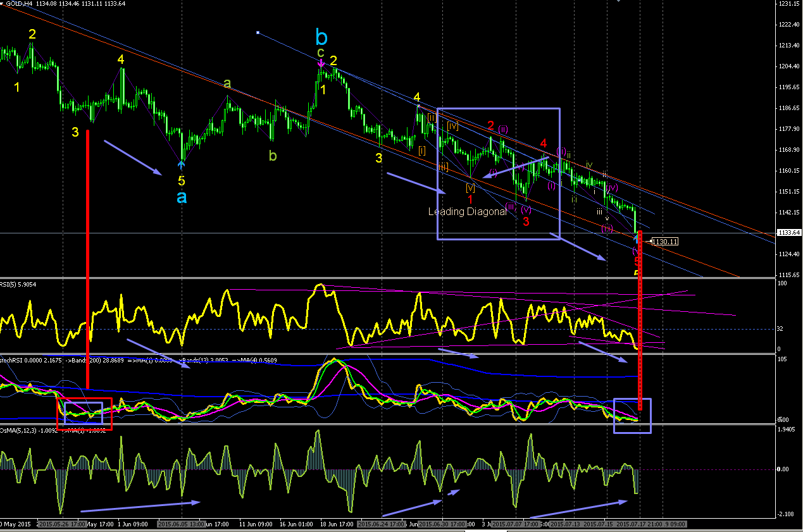This screenshot has width=803, height=532.
Task: Click the 1130.11 price tag label
Action: coord(665,241)
